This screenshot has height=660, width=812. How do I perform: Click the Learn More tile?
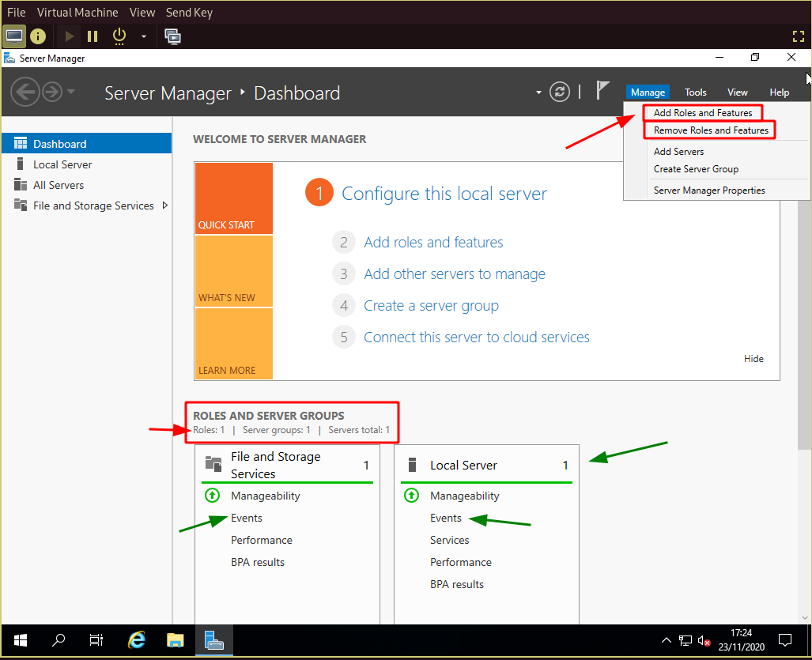click(x=234, y=344)
